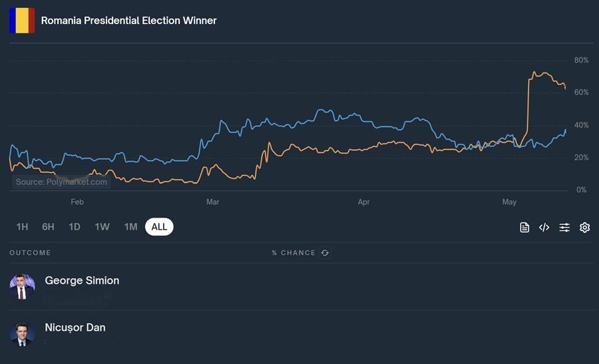Click the Source: Polymarket.com label

[61, 182]
